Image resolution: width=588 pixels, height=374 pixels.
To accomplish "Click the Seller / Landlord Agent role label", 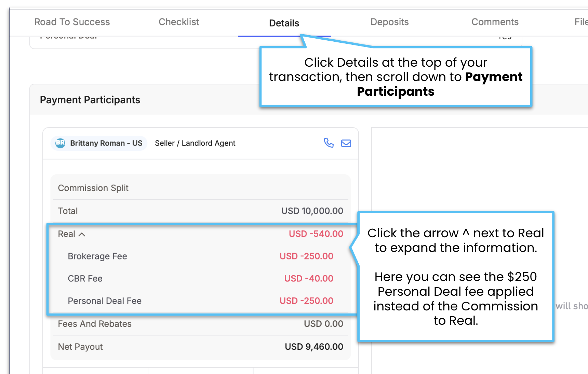I will pos(195,143).
